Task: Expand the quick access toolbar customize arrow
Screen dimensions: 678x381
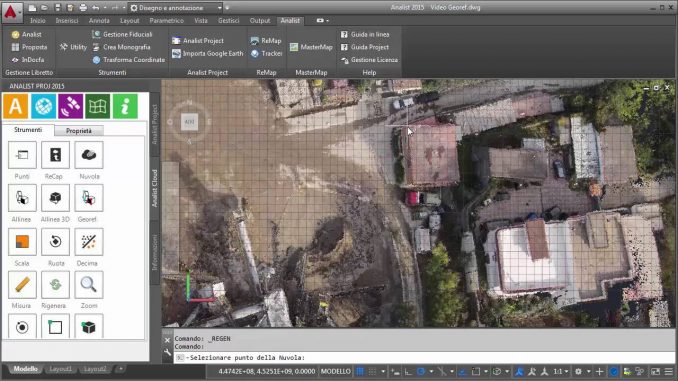Action: coord(227,8)
